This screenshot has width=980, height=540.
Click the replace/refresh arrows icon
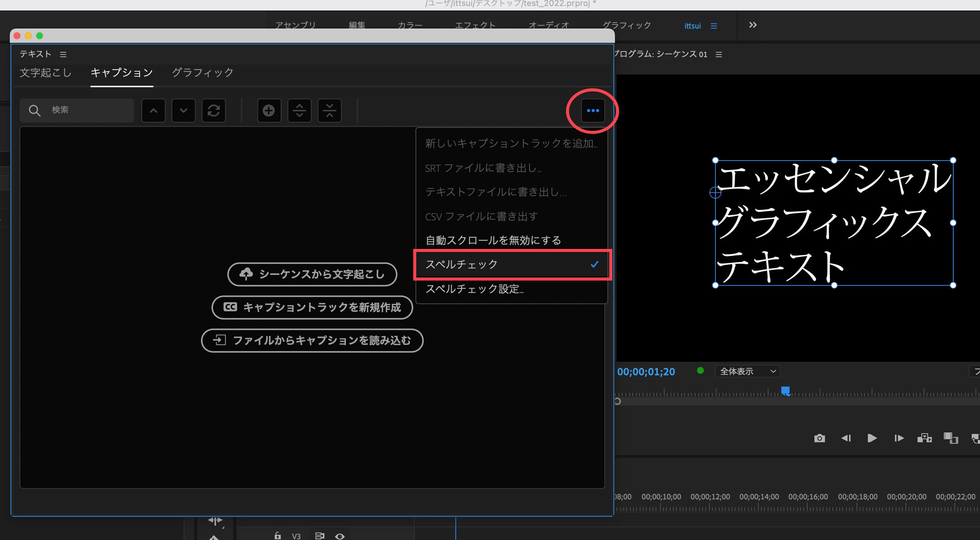(x=213, y=111)
